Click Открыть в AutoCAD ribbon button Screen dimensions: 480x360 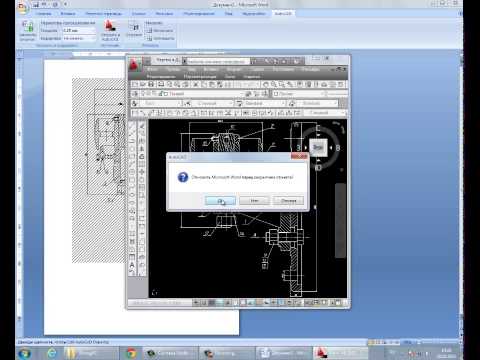coord(110,31)
